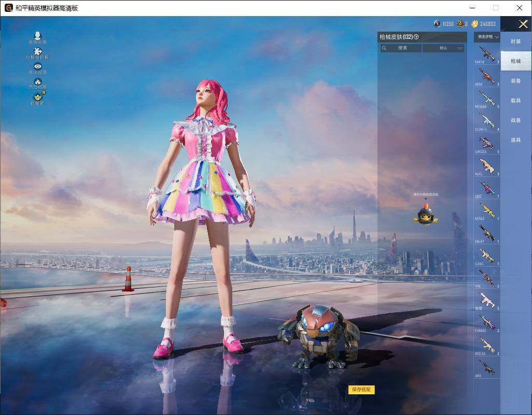Open the puzzle-piece decompose (分解) icon
532x415 pixels.
coord(37,51)
